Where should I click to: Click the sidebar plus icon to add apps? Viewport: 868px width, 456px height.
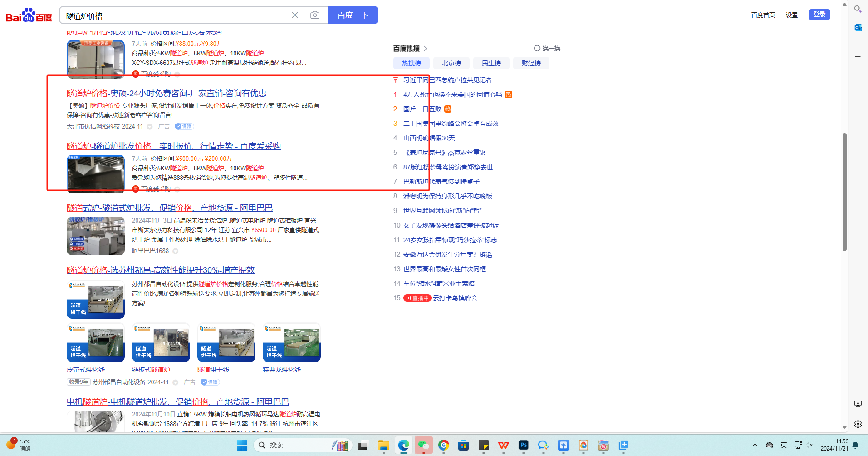click(858, 57)
